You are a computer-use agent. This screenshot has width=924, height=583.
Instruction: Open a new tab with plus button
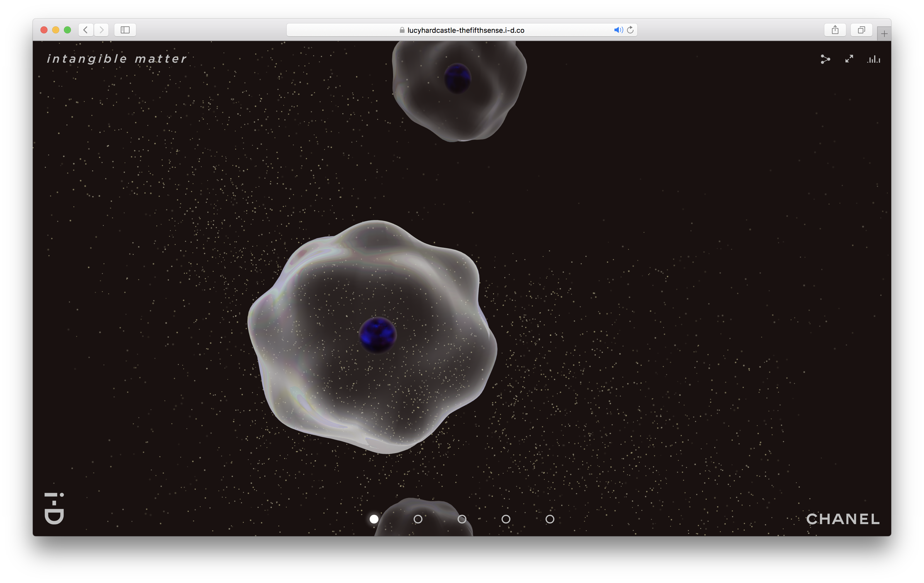pyautogui.click(x=884, y=34)
